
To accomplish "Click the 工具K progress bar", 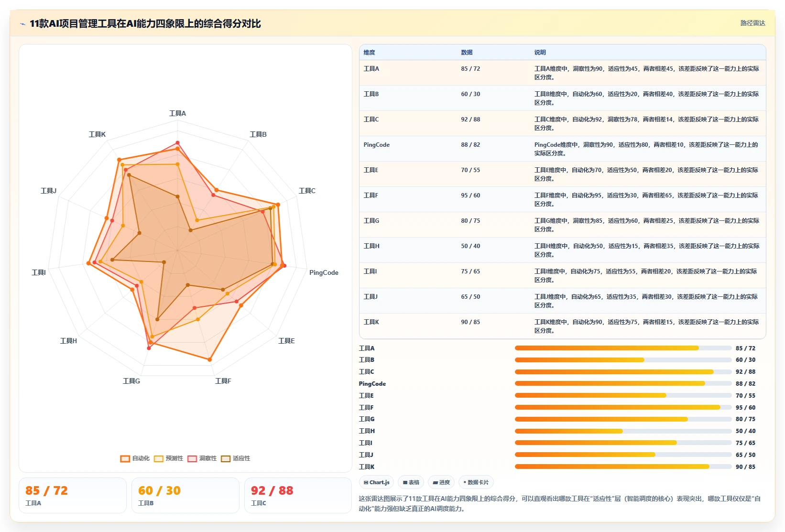I will 623,467.
